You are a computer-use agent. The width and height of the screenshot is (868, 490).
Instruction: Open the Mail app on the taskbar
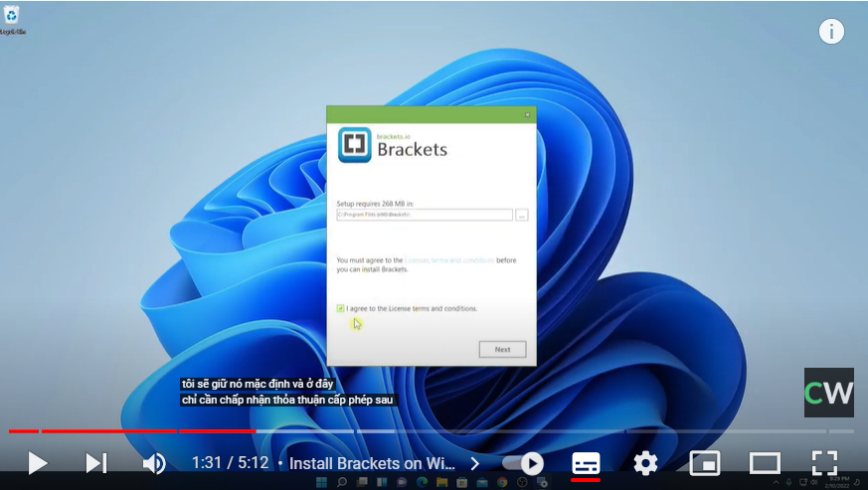coord(481,482)
